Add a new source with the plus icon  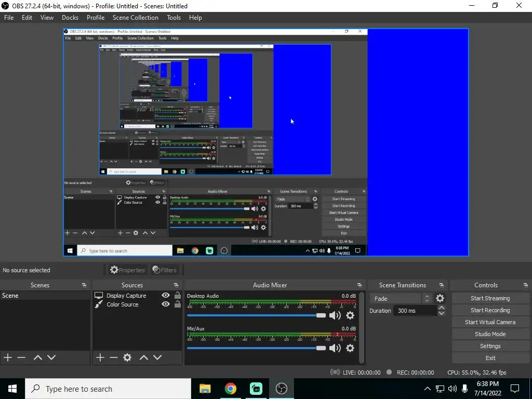(100, 357)
